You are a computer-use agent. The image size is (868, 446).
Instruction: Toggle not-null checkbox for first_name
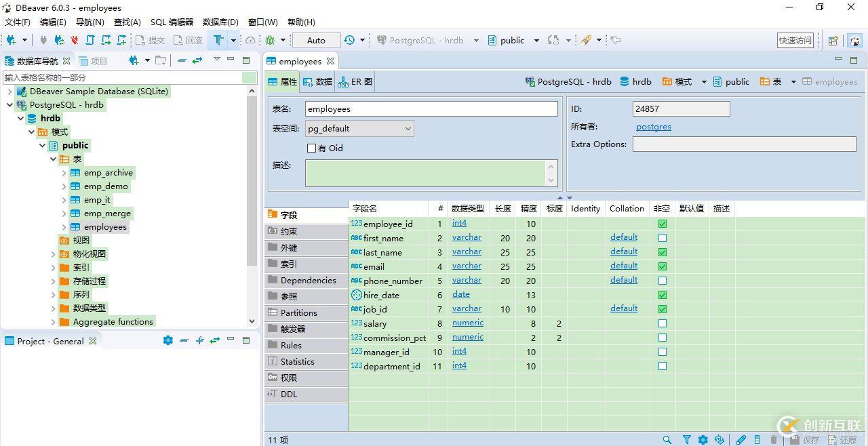pos(663,238)
